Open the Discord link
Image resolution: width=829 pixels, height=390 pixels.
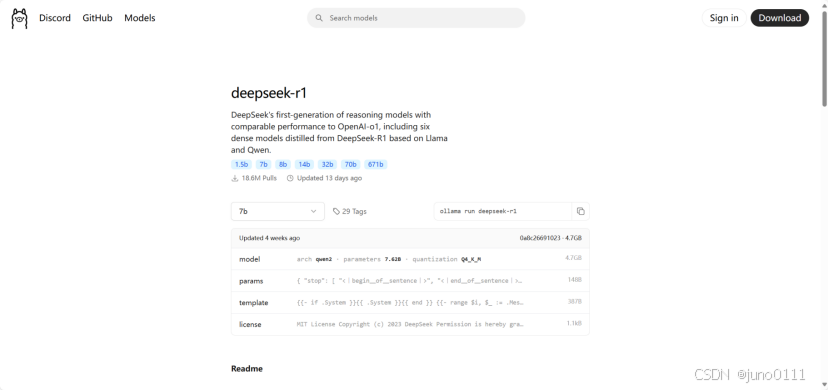[55, 18]
